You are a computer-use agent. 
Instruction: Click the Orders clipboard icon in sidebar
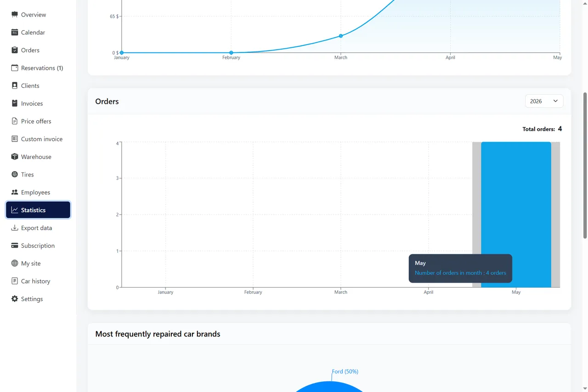tap(15, 50)
